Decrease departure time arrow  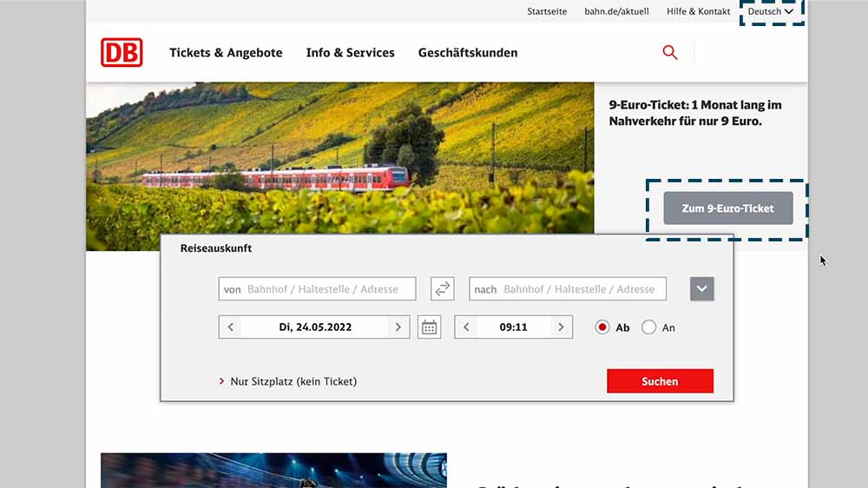pyautogui.click(x=467, y=326)
